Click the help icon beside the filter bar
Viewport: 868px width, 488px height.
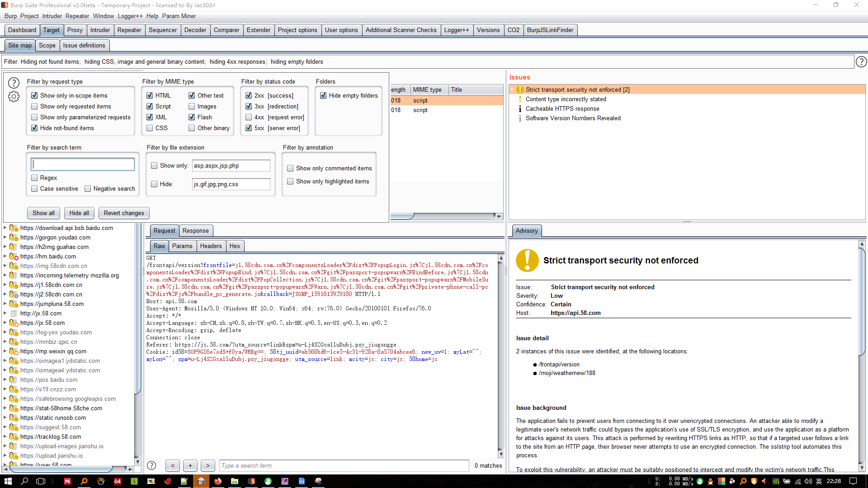click(861, 62)
